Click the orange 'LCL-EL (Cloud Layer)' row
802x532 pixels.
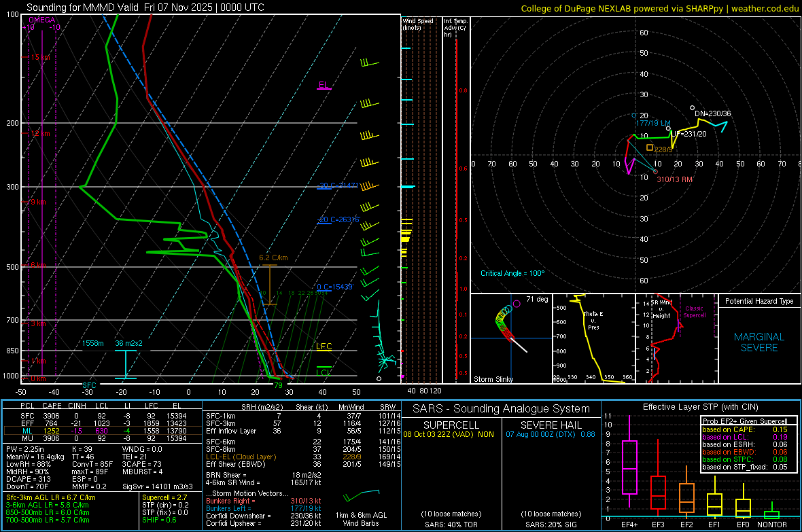tap(303, 457)
